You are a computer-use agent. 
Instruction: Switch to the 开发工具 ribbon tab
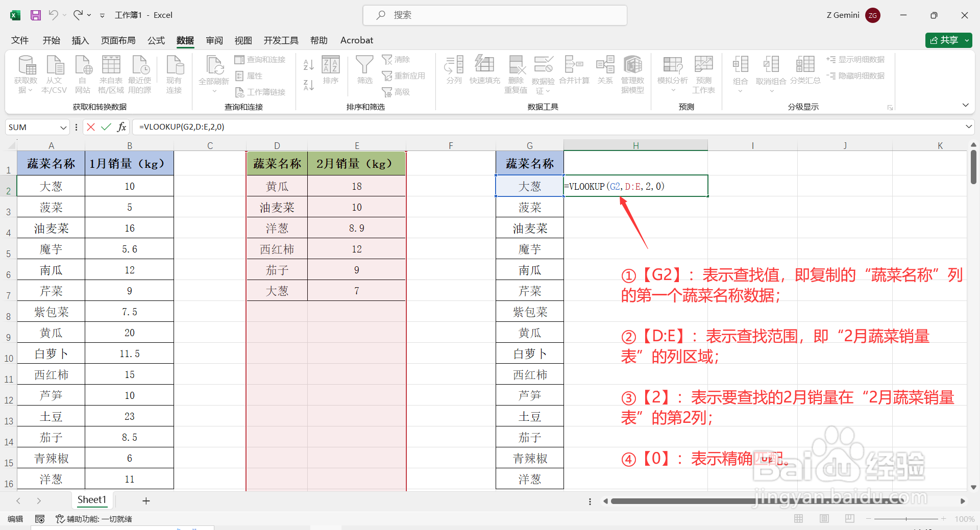coord(280,40)
